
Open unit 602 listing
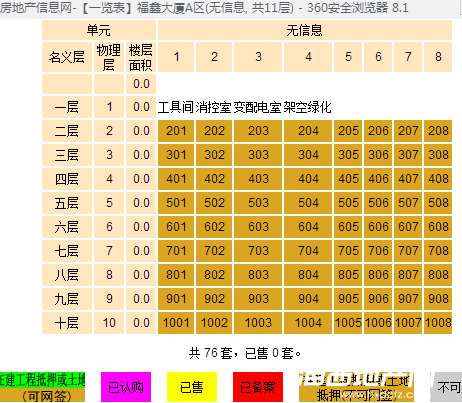214,227
